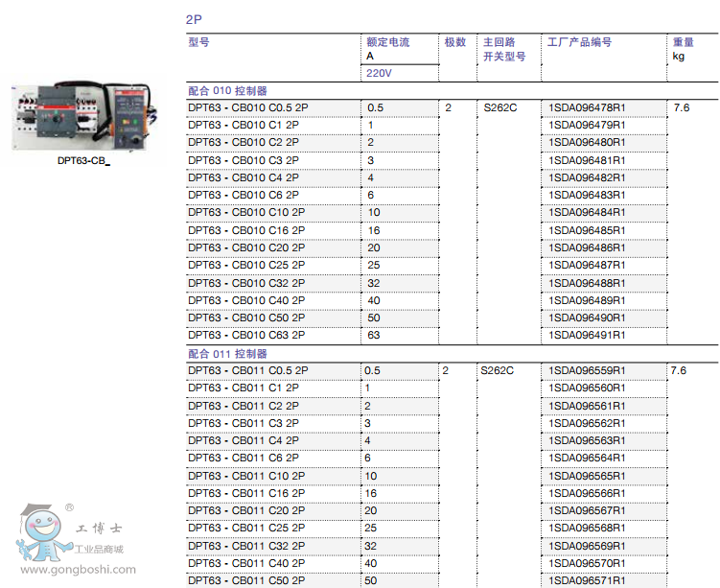Click product code 1SDA096571R1

coord(587,580)
